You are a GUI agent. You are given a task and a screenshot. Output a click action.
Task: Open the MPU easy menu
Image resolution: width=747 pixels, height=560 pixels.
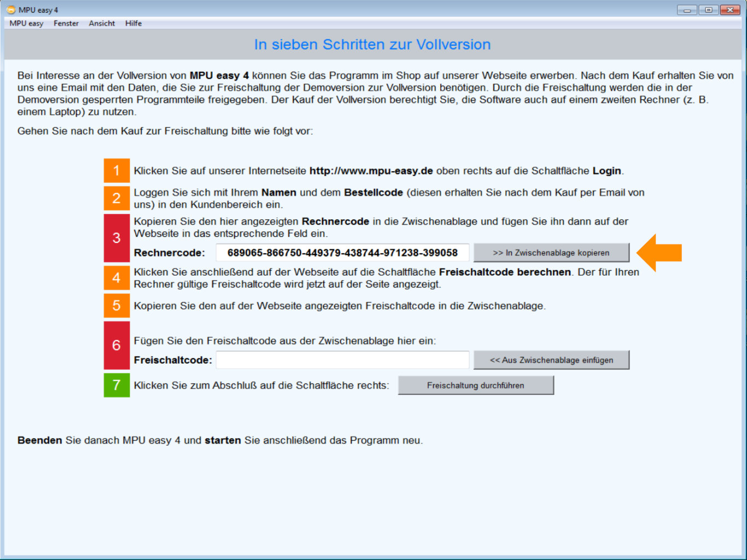tap(26, 24)
